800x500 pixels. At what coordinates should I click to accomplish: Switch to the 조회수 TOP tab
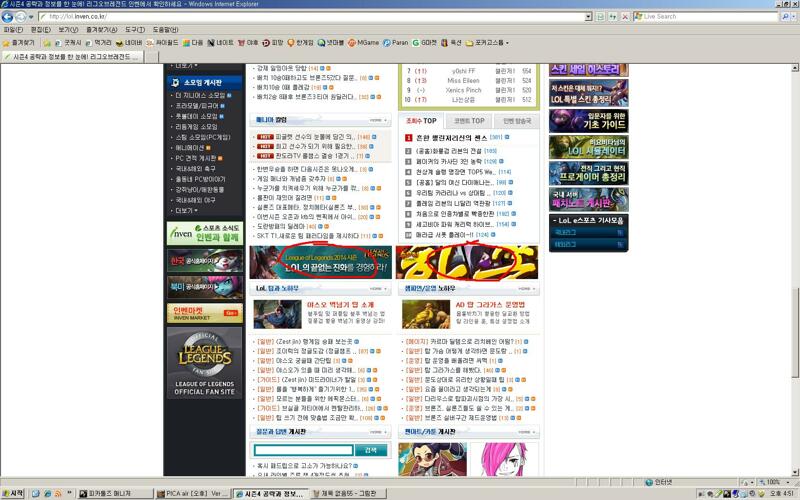click(x=421, y=121)
